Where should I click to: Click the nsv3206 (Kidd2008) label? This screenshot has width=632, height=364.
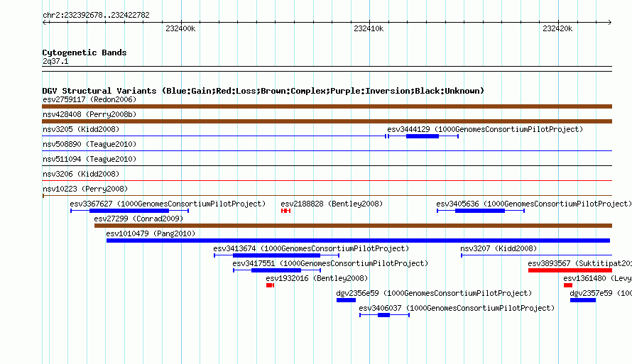(x=81, y=174)
